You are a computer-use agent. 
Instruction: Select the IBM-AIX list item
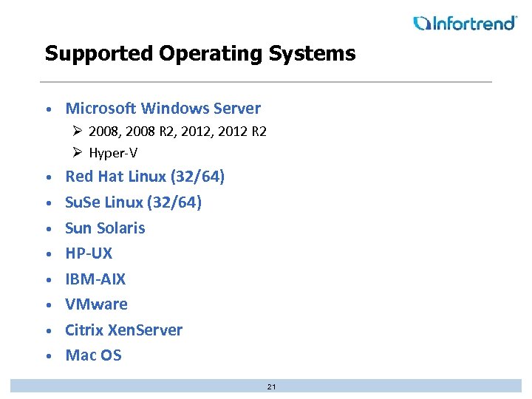pos(95,279)
